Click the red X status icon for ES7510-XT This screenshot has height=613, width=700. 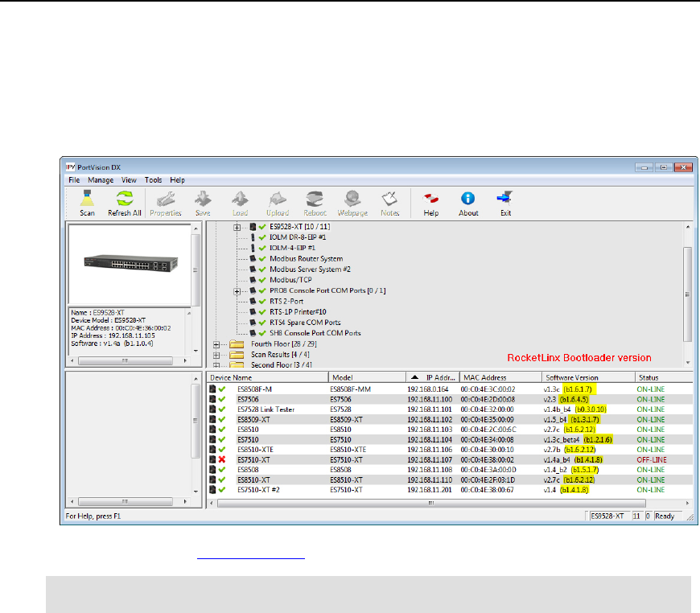222,459
